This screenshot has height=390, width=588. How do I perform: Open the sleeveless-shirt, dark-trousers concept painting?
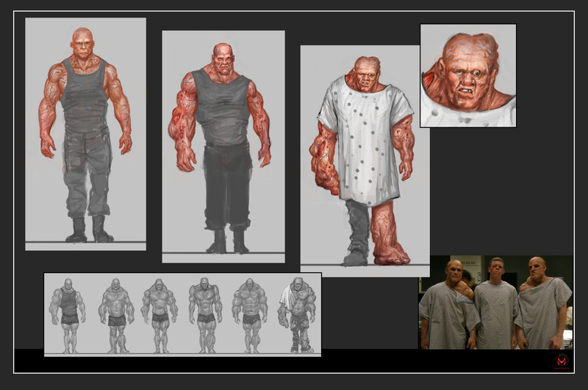pyautogui.click(x=223, y=146)
